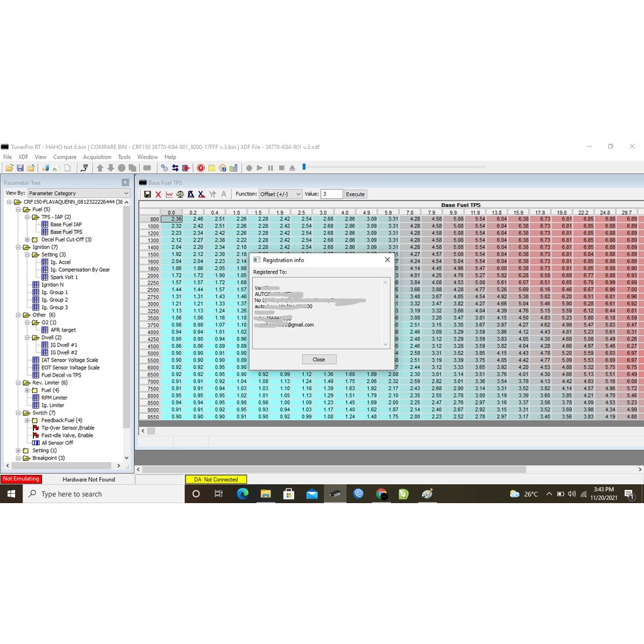Click the bar chart icon in main toolbar
The width and height of the screenshot is (644, 644).
pyautogui.click(x=233, y=168)
